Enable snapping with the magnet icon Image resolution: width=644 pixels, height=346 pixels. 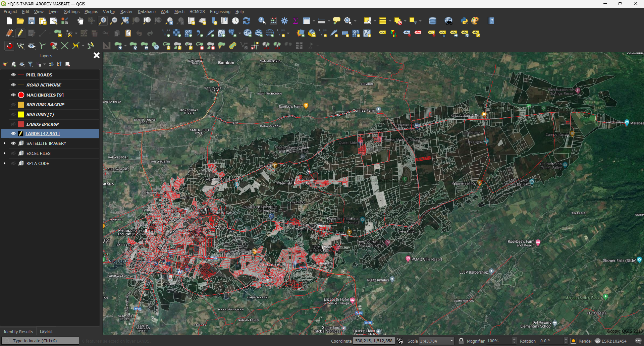point(9,46)
